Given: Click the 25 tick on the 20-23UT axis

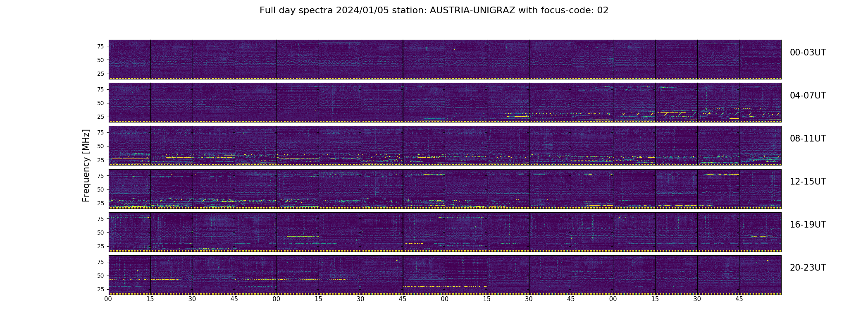Looking at the screenshot, I should click(x=100, y=289).
